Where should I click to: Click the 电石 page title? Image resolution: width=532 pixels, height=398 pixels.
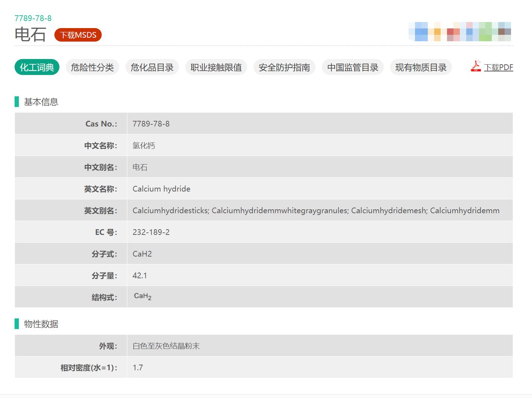(30, 35)
